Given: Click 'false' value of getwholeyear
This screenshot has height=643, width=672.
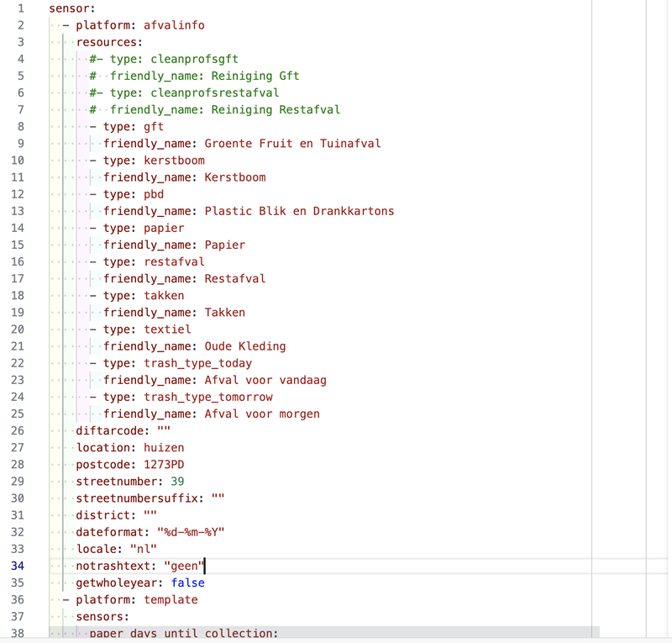Looking at the screenshot, I should tap(187, 583).
